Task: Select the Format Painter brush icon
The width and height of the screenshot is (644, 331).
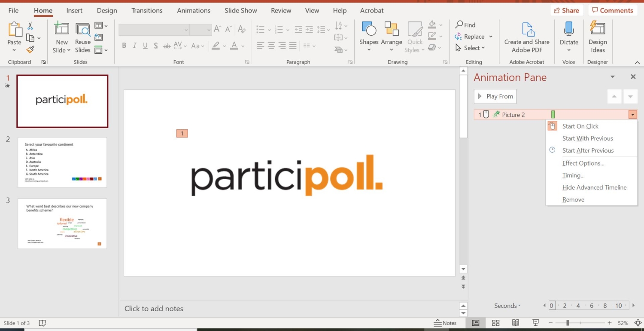Action: 30,49
